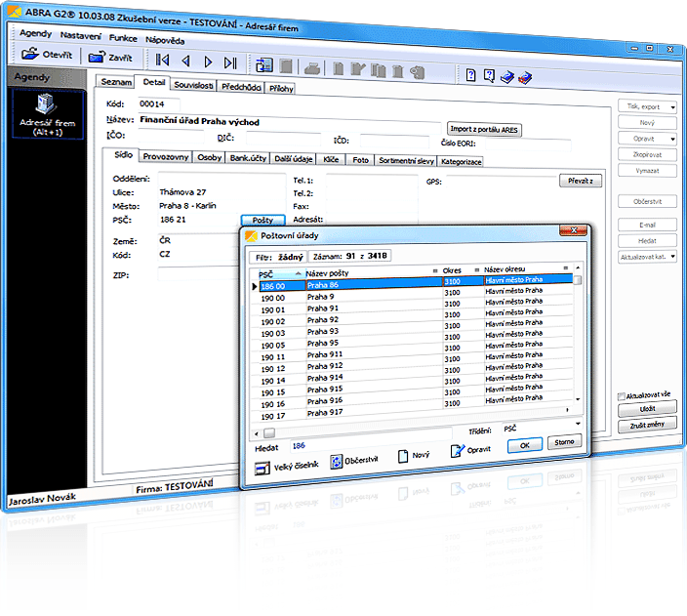Go to the first record arrow
Viewport: 687px width, 616px height.
(162, 62)
